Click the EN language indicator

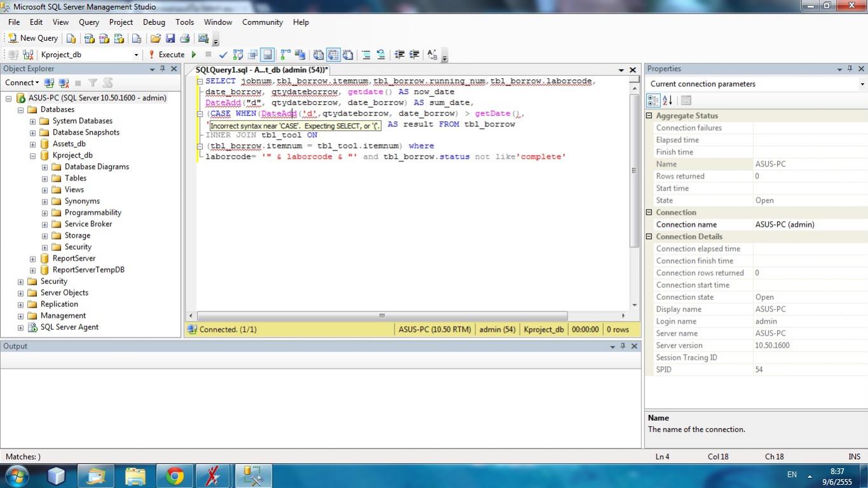pyautogui.click(x=792, y=475)
